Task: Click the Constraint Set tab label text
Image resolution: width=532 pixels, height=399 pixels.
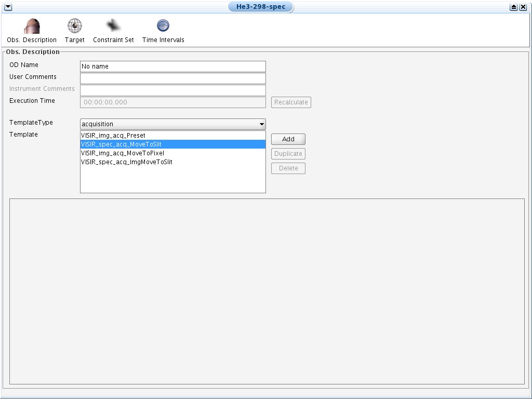Action: pos(113,39)
